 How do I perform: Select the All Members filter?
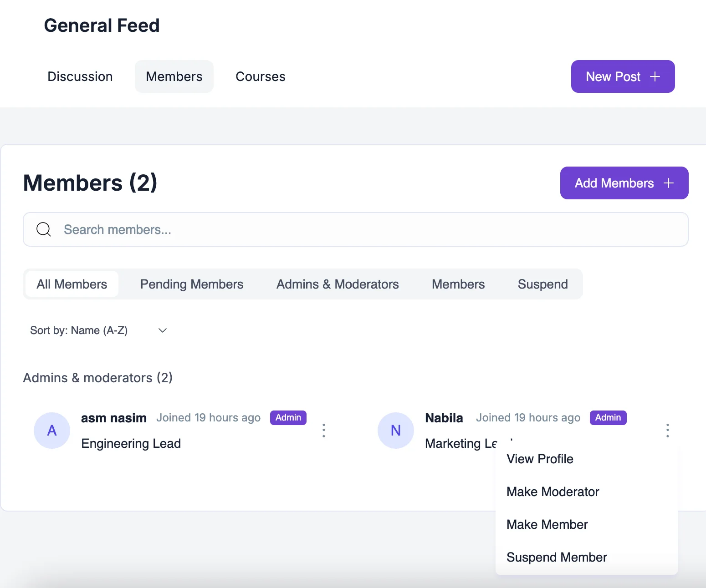pyautogui.click(x=72, y=284)
